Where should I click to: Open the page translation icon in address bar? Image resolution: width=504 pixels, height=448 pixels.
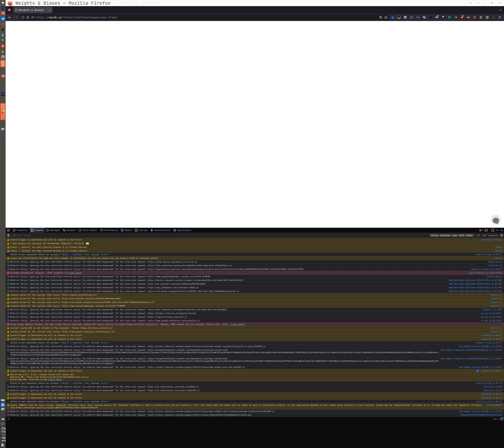pyautogui.click(x=380, y=17)
